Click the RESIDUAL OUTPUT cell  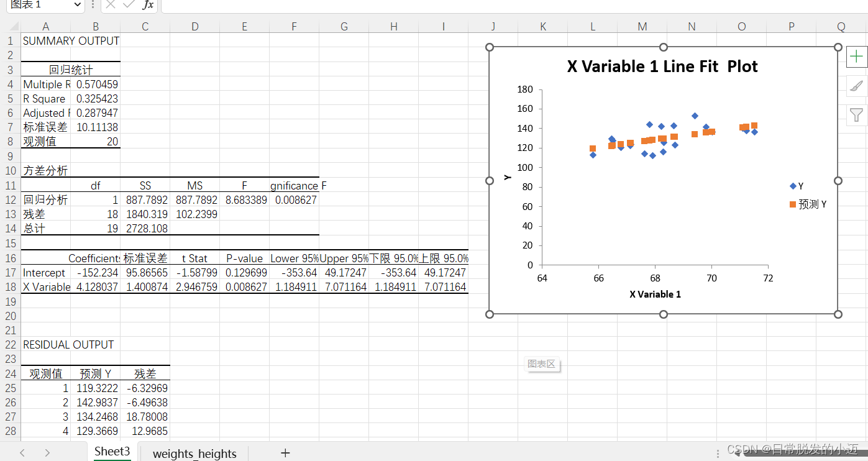point(68,345)
